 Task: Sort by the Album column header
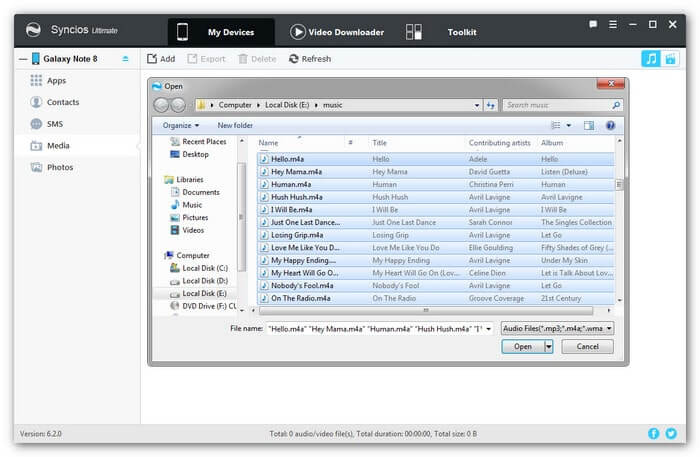(552, 143)
